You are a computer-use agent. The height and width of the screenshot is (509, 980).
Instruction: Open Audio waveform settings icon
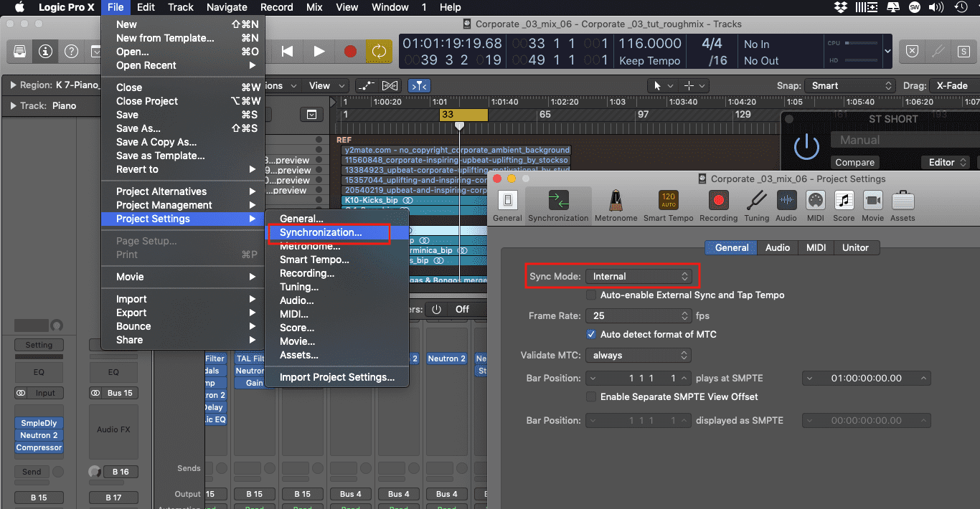pos(786,205)
